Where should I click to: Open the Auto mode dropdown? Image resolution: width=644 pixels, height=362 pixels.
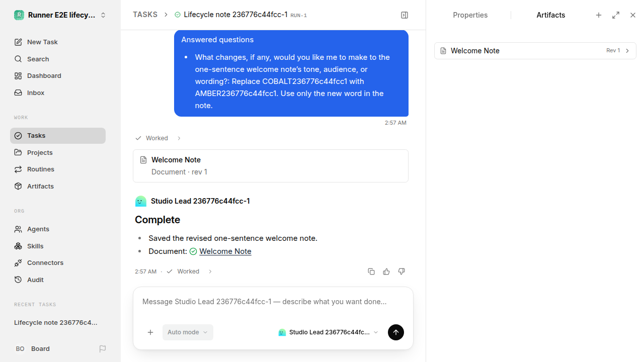click(188, 332)
